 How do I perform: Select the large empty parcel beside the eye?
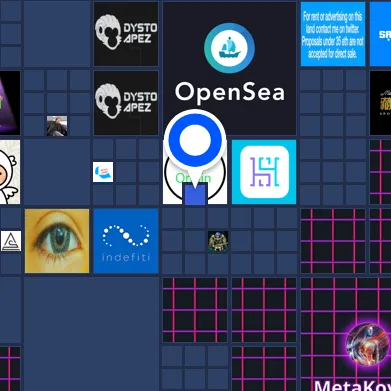(x=91, y=334)
